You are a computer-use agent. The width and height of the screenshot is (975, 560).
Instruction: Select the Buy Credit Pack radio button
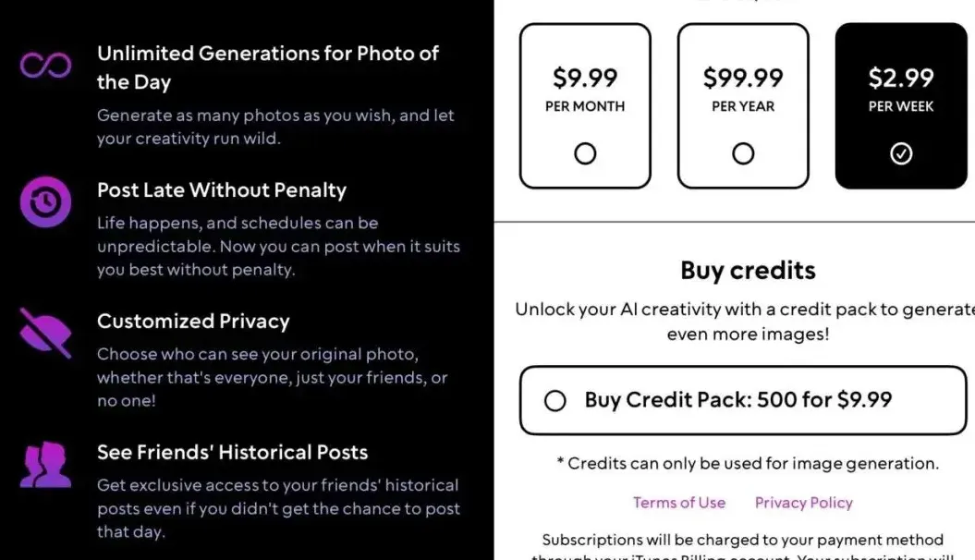(x=555, y=401)
